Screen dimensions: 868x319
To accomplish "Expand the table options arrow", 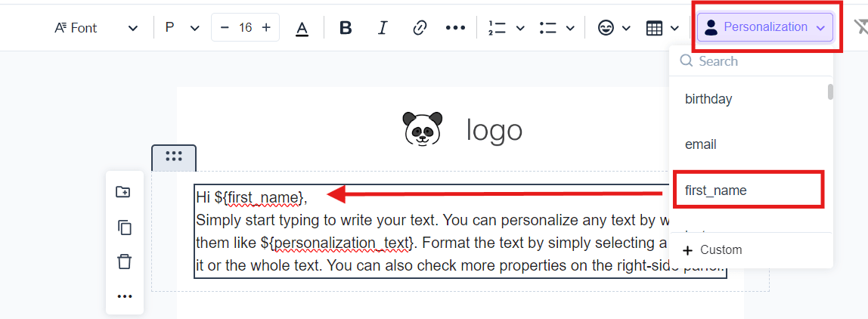I will pos(674,28).
